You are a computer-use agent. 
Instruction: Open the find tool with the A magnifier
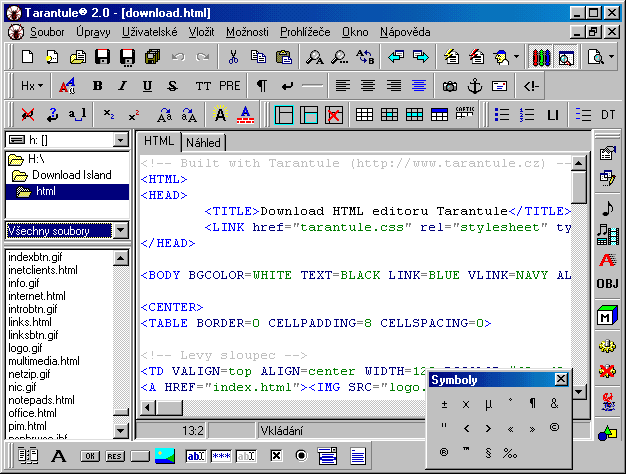coord(314,57)
